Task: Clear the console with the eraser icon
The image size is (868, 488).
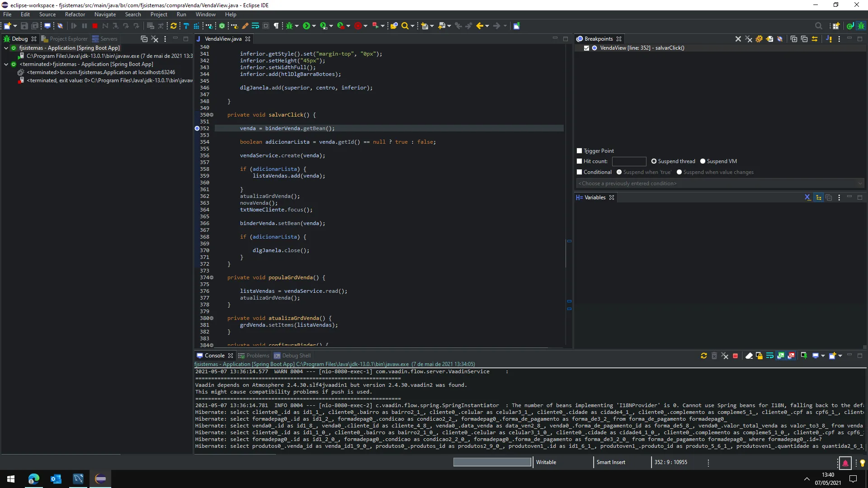Action: 749,356
